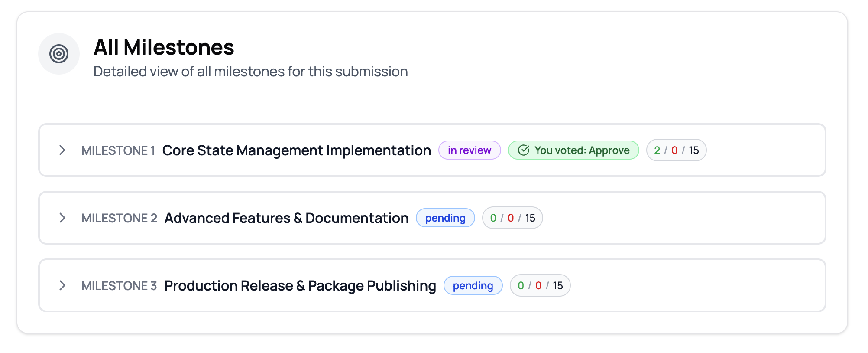Open Advanced Features & Documentation title

tap(286, 218)
